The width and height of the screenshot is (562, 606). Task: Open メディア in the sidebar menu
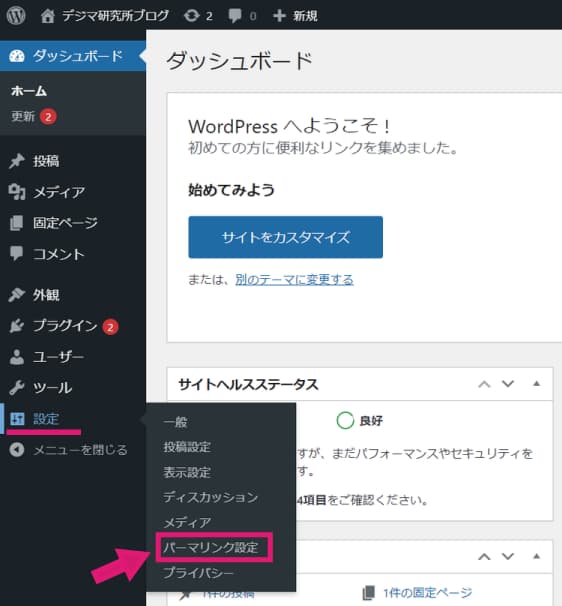click(x=59, y=192)
